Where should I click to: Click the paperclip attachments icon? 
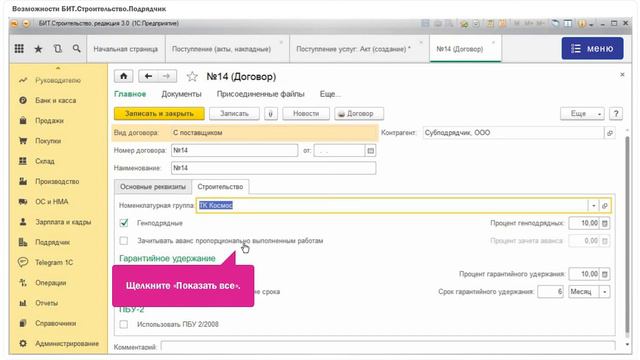coord(271,113)
